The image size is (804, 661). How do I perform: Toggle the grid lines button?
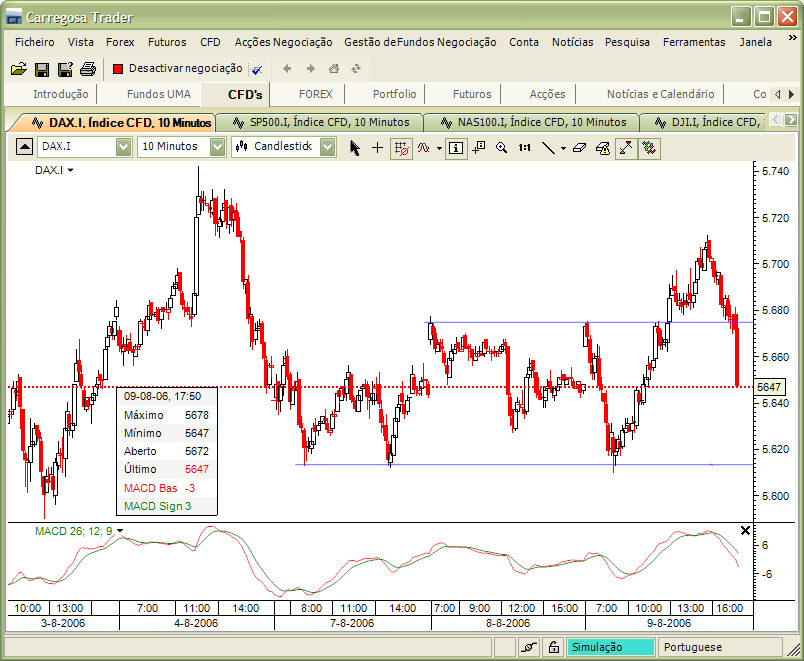coord(401,147)
